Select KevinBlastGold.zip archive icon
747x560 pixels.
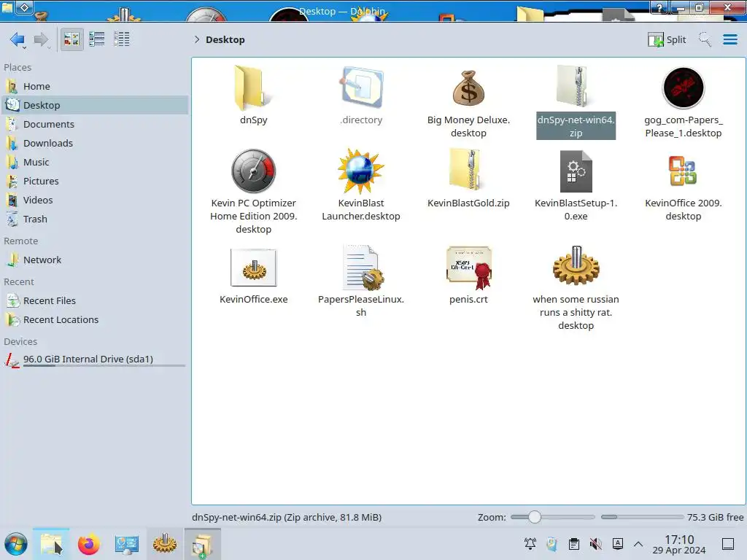pos(468,170)
